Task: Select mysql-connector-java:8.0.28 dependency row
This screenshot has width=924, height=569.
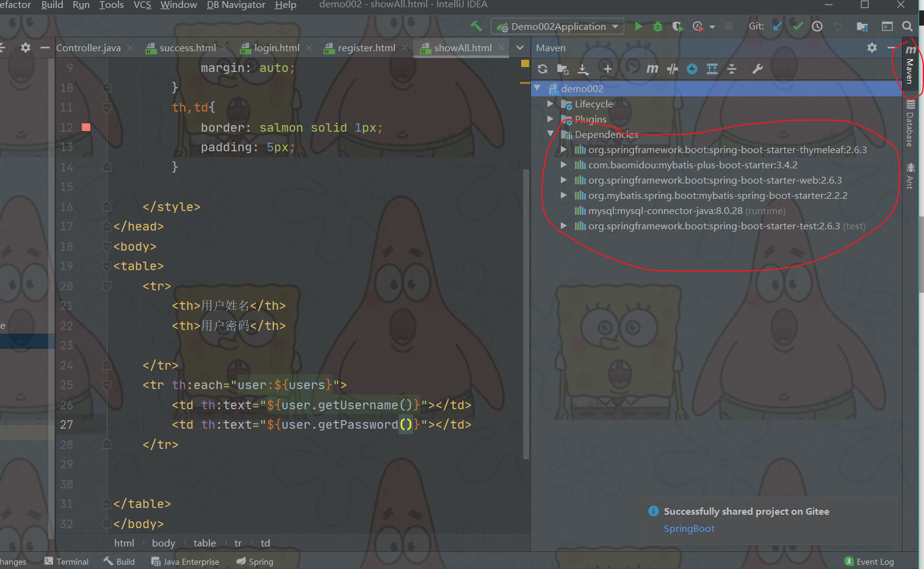Action: click(716, 210)
